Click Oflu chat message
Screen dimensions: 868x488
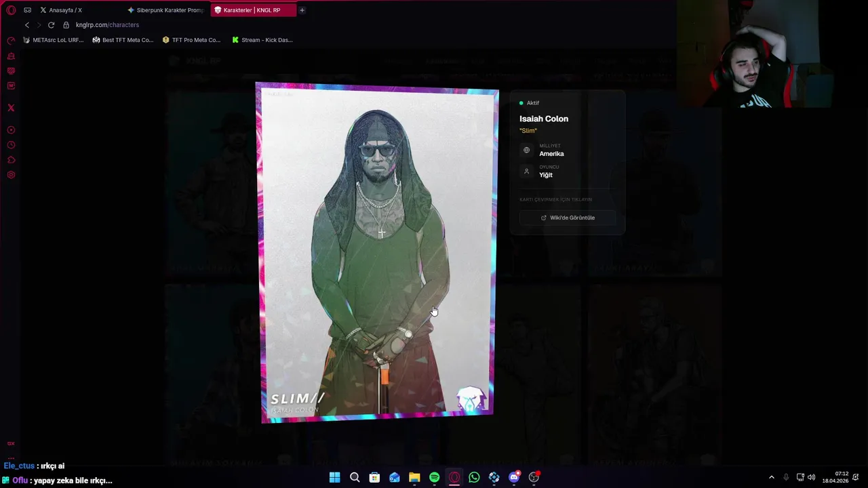click(x=57, y=481)
